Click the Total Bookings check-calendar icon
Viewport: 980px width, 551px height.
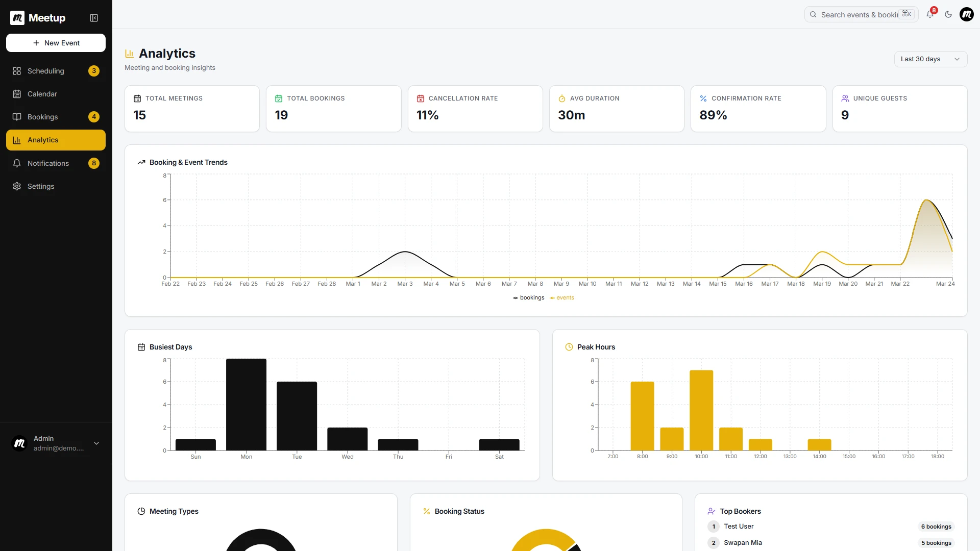[279, 98]
